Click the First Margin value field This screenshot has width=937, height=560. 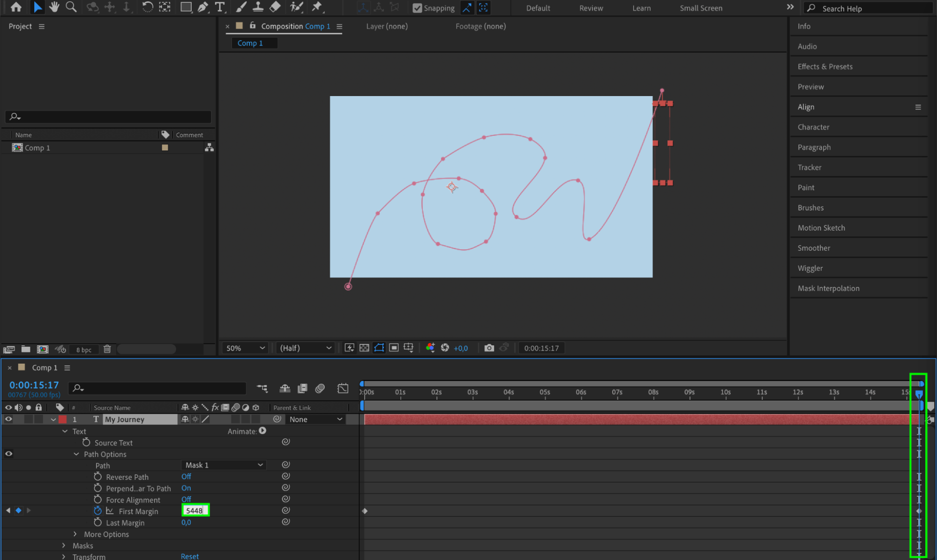pyautogui.click(x=195, y=511)
